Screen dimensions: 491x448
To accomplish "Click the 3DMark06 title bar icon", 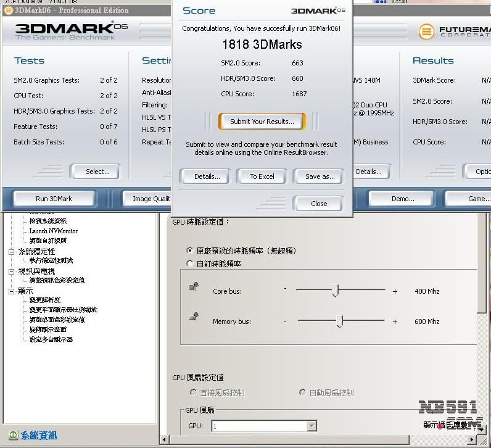I will [7, 10].
